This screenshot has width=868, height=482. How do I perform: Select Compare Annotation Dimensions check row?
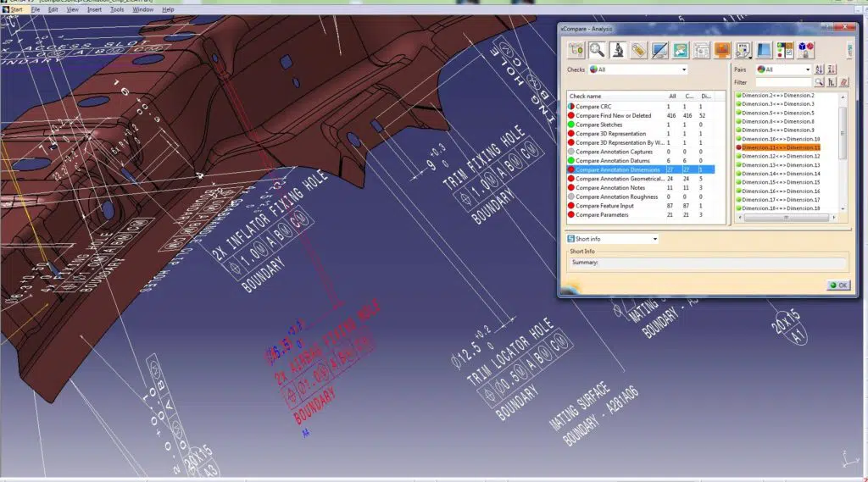click(641, 170)
